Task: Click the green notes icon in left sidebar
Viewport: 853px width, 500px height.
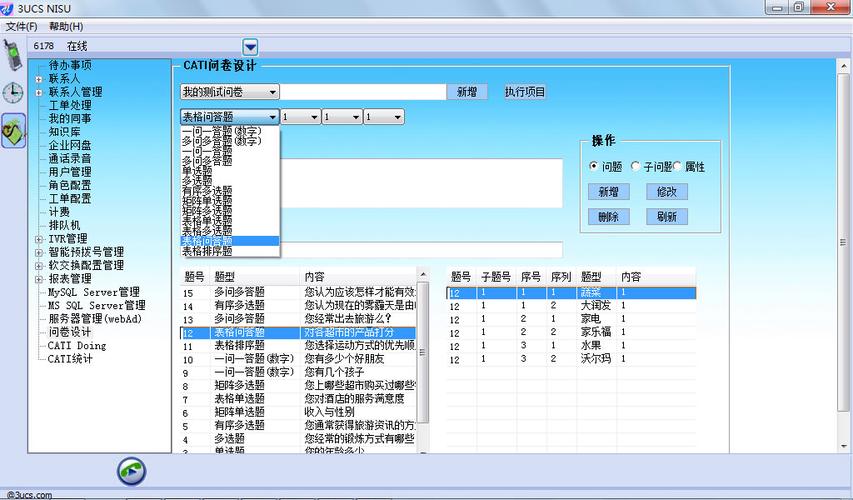Action: pyautogui.click(x=14, y=131)
